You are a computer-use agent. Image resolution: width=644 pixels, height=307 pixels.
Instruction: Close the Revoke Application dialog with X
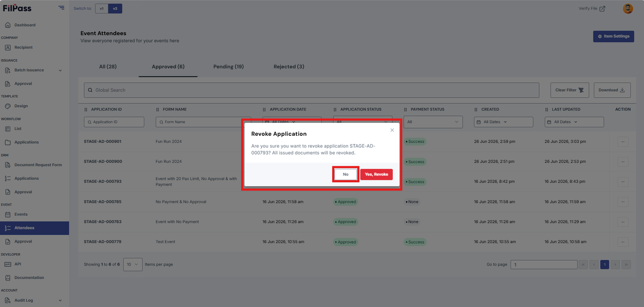392,130
